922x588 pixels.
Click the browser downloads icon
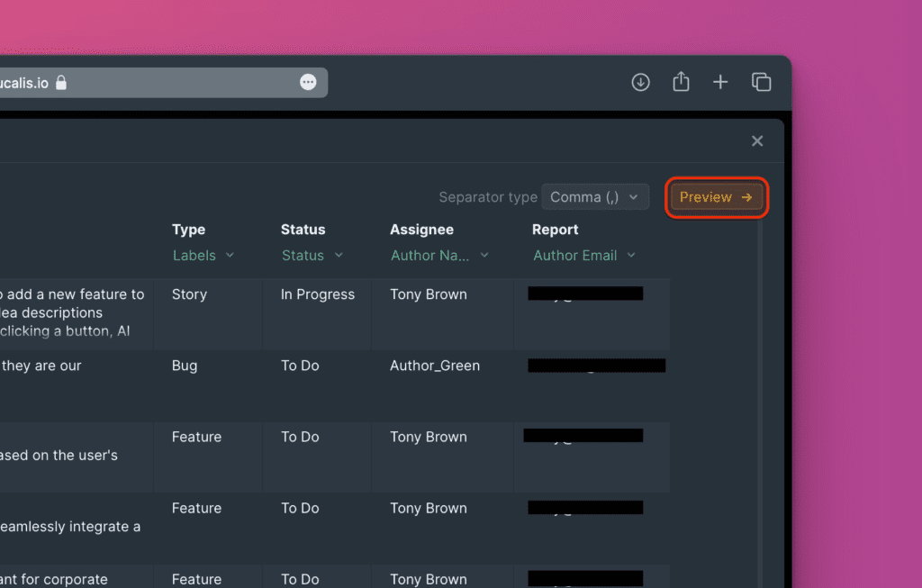click(x=640, y=83)
